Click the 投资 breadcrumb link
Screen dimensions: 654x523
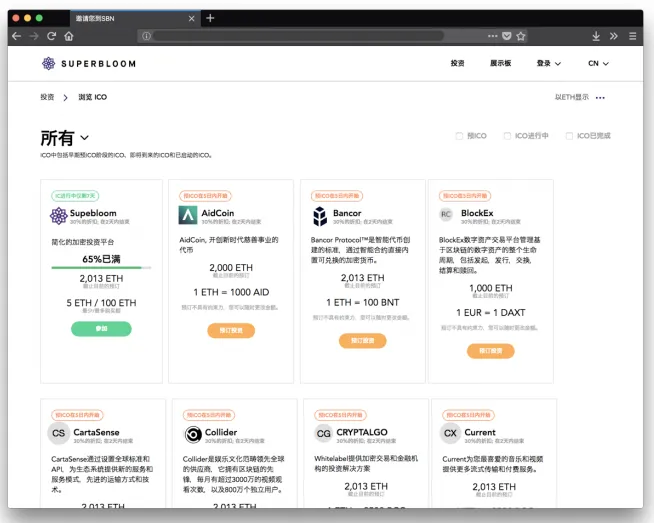(x=47, y=97)
